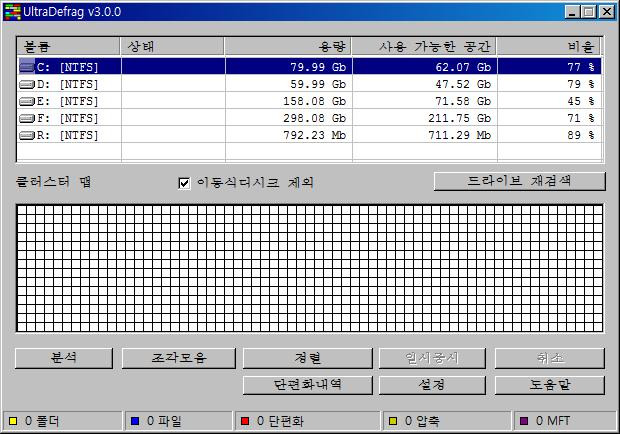Viewport: 620px width, 434px height.
Task: Click the 711.29 Mb free space cell
Action: click(425, 135)
